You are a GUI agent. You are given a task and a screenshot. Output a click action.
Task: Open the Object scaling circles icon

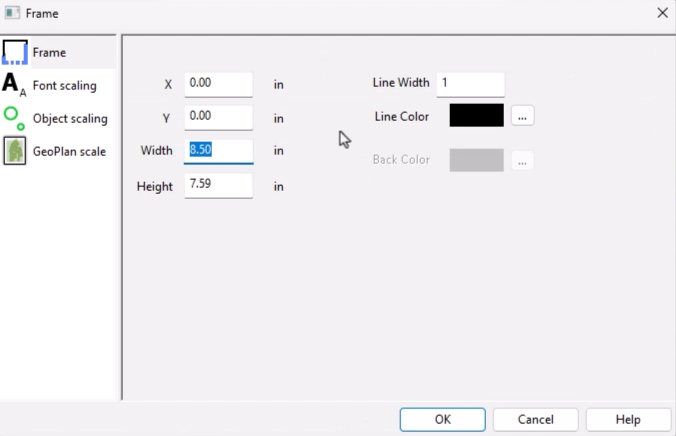pyautogui.click(x=14, y=118)
